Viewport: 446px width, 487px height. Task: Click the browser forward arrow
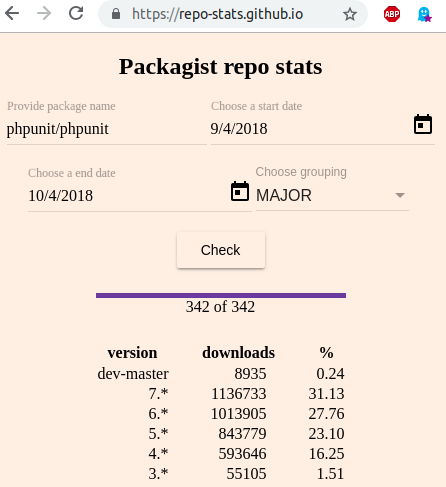point(44,14)
